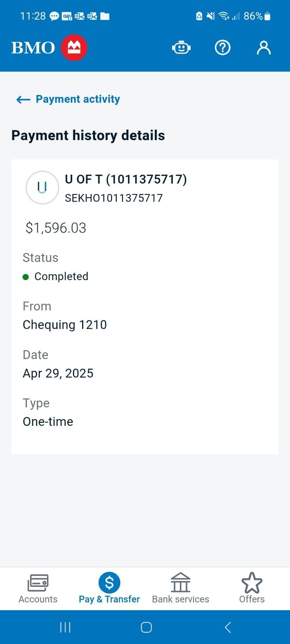
Task: Tap the Apr 29, 2025 date
Action: (58, 374)
